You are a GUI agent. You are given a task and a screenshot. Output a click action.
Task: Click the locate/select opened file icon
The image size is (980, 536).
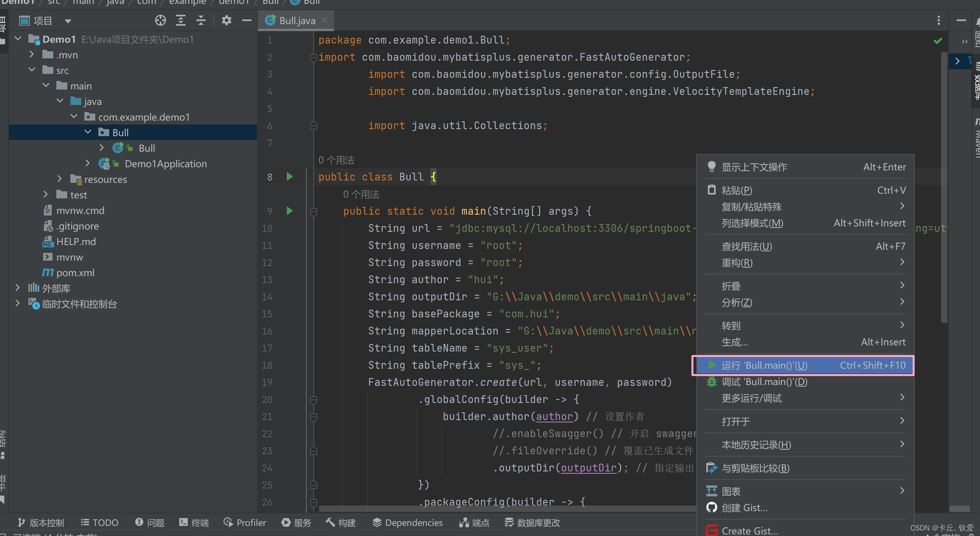[x=160, y=20]
